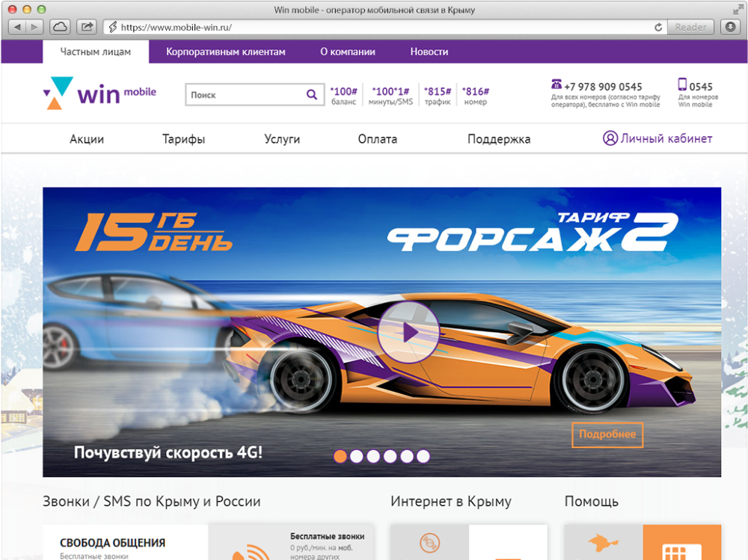Switch to the Корпоративным клиентам tab
The height and width of the screenshot is (560, 748).
point(226,52)
